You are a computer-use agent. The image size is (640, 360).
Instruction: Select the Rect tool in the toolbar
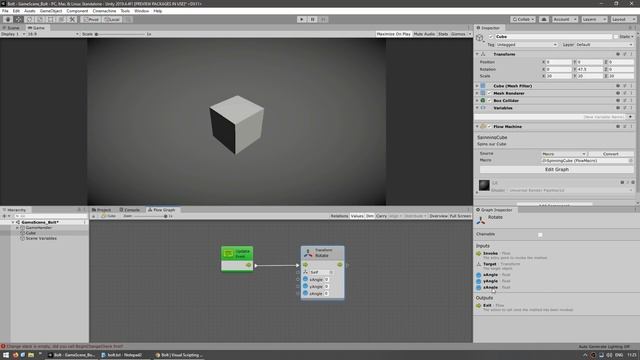coord(51,19)
